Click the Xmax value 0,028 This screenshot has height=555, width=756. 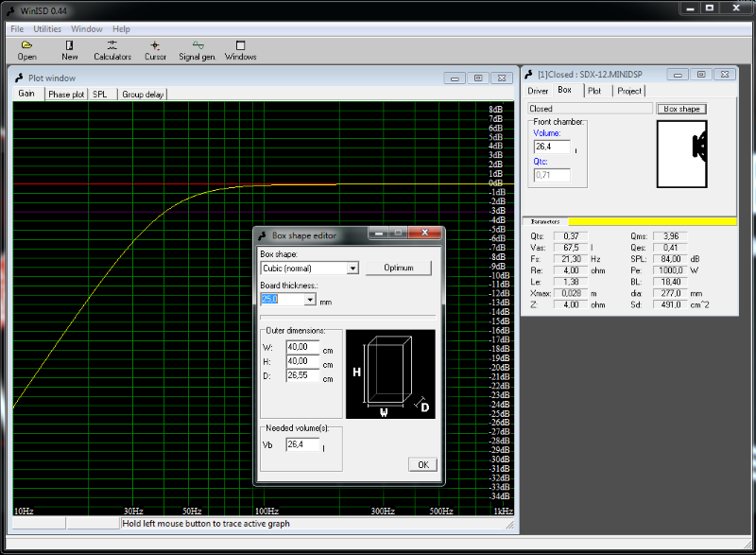point(571,293)
